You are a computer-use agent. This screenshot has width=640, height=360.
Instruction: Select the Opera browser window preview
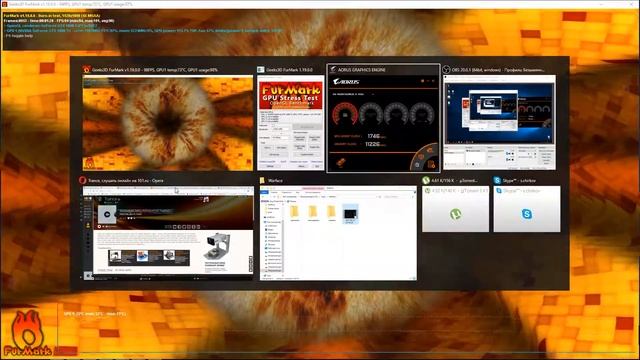tap(168, 233)
